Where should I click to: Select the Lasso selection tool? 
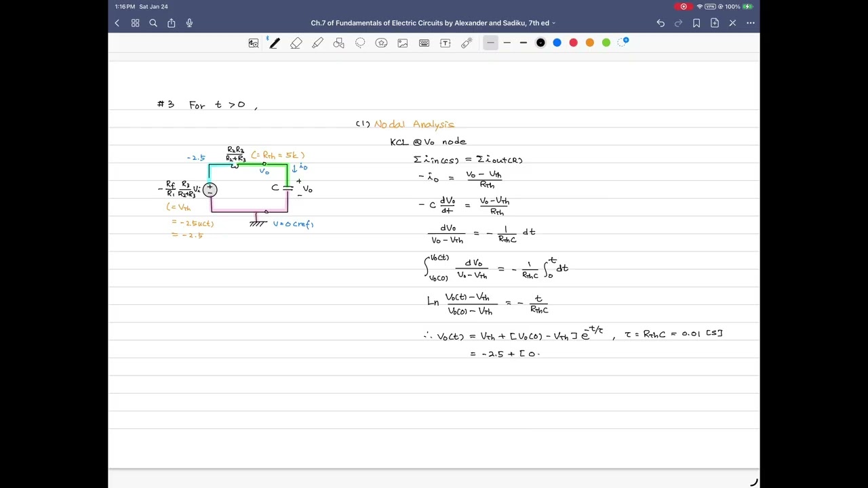[x=360, y=43]
